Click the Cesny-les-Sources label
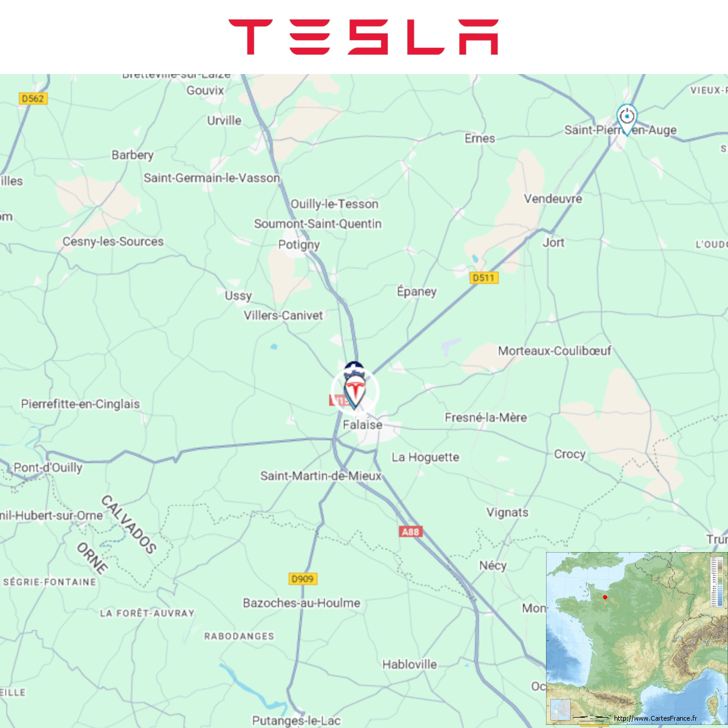 pyautogui.click(x=113, y=241)
